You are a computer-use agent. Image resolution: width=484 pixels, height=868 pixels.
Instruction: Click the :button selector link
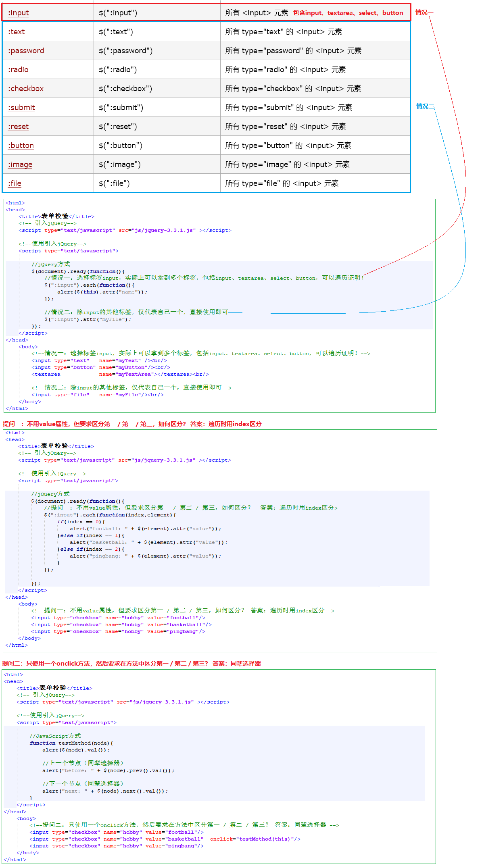(x=21, y=146)
